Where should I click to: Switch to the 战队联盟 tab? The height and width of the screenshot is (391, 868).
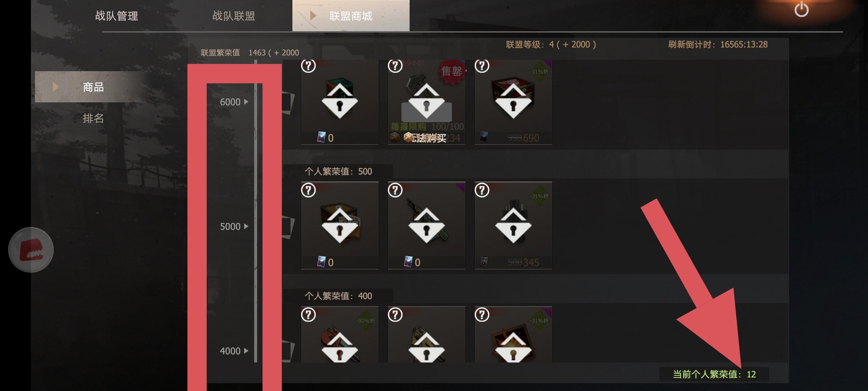234,16
